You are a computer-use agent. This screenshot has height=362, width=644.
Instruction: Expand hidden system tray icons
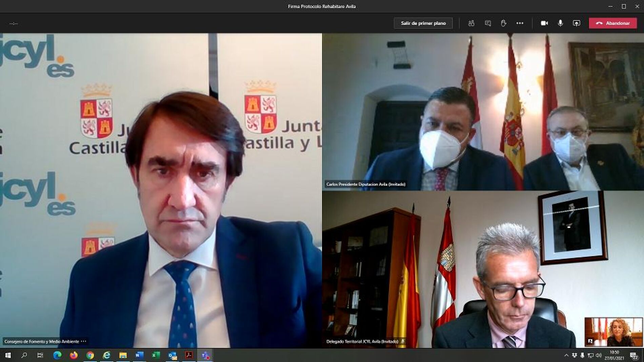(x=566, y=355)
